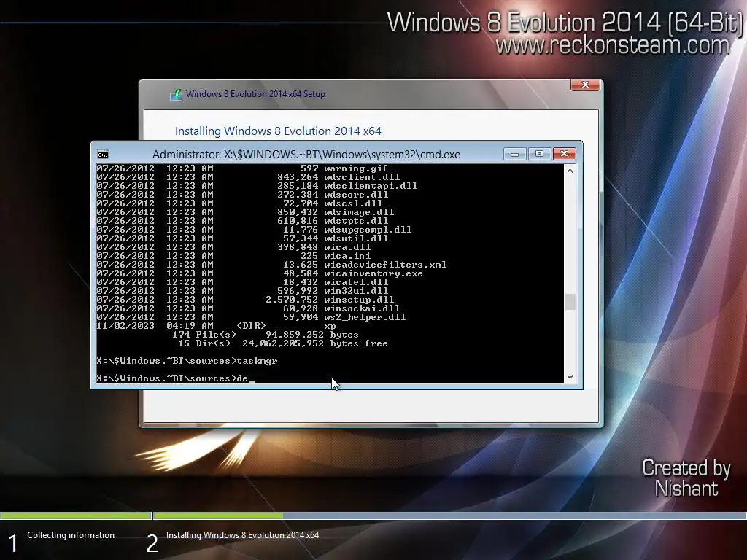Click the 11/02/2023 date entry

(x=125, y=326)
